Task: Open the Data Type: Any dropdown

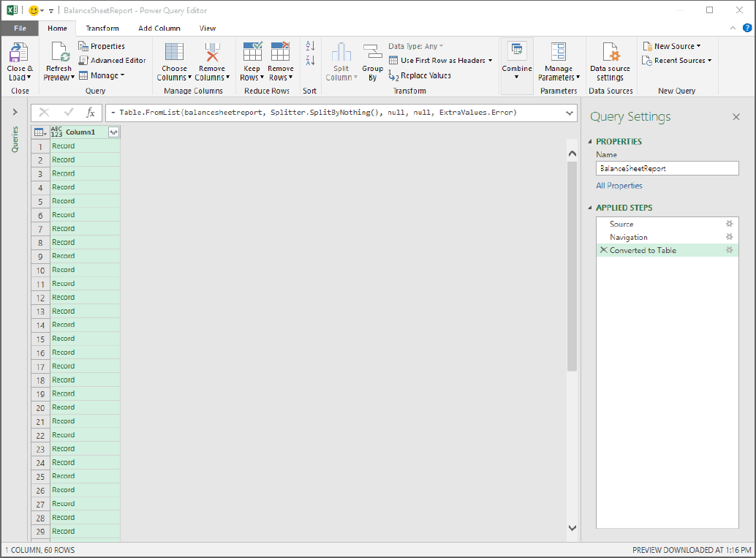Action: pyautogui.click(x=415, y=46)
